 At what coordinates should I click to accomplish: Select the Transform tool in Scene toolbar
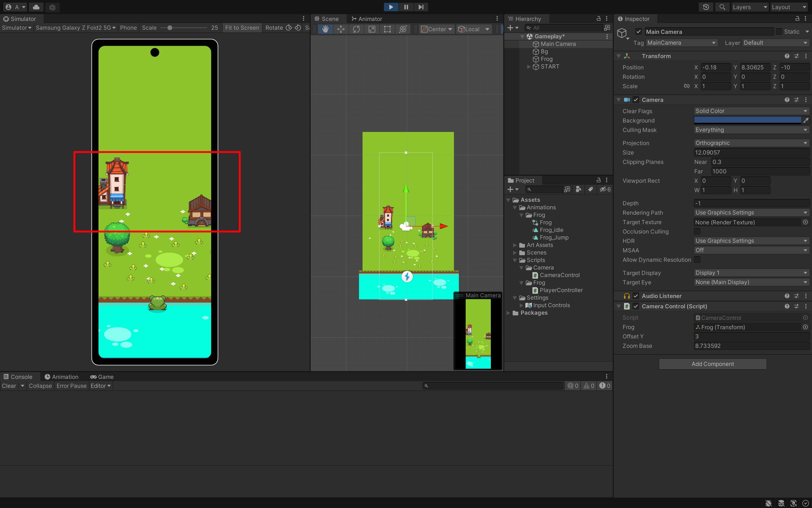tap(403, 29)
